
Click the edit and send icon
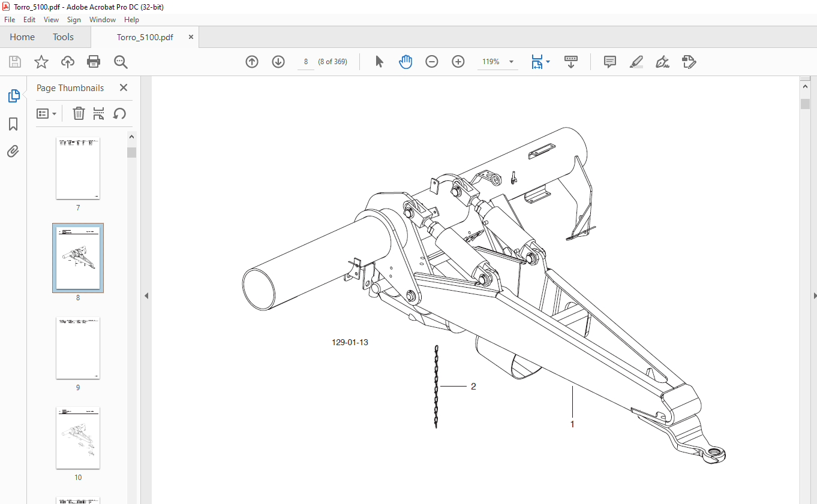click(x=689, y=62)
